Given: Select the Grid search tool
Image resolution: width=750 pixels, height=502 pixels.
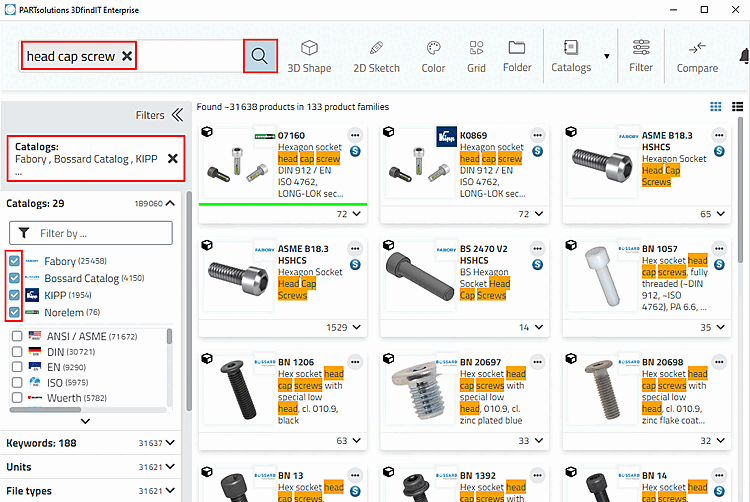Looking at the screenshot, I should 476,56.
